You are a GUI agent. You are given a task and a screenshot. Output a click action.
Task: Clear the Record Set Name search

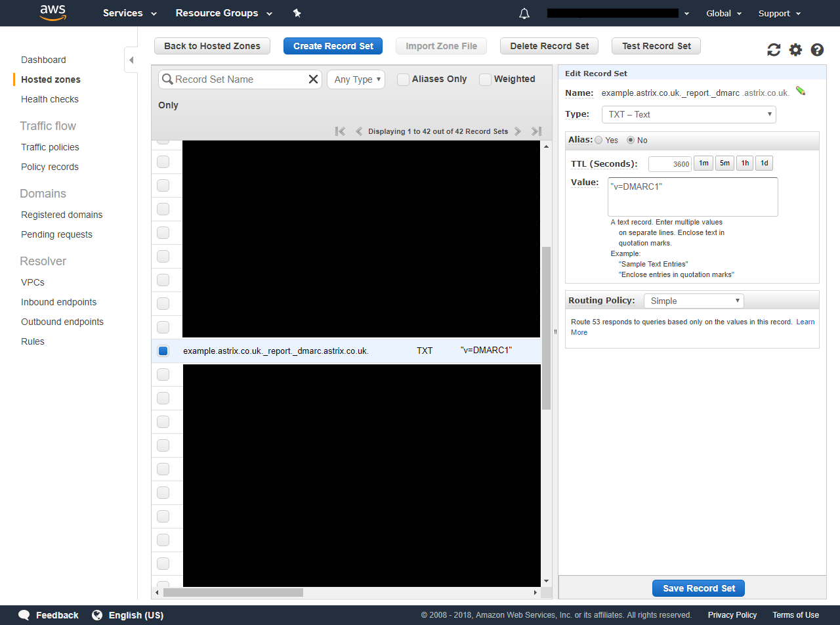[x=313, y=79]
